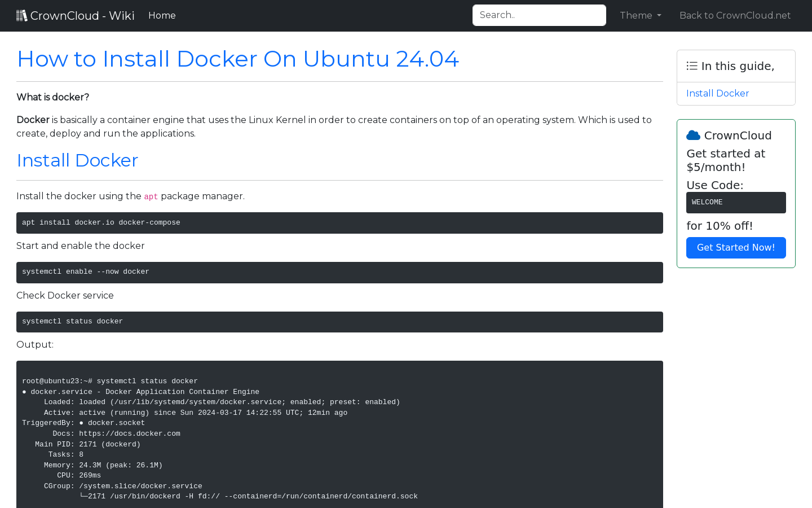Click the CrownCloud Wiki books logo icon
Screen dimensions: 812x508
[x=21, y=15]
